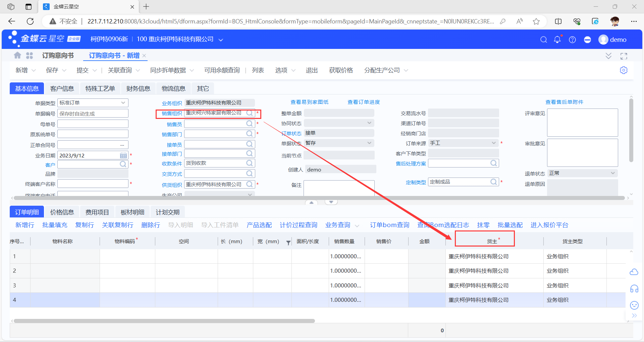Click the search magnifier in the header

click(544, 40)
